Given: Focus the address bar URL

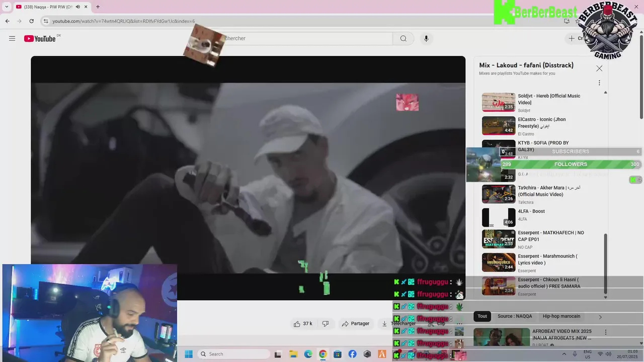Looking at the screenshot, I should [123, 21].
